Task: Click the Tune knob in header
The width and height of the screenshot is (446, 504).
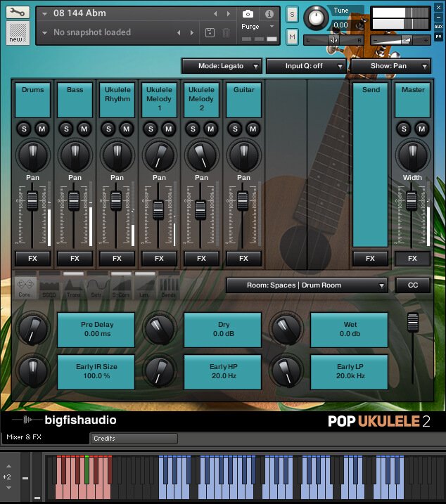Action: (x=316, y=18)
